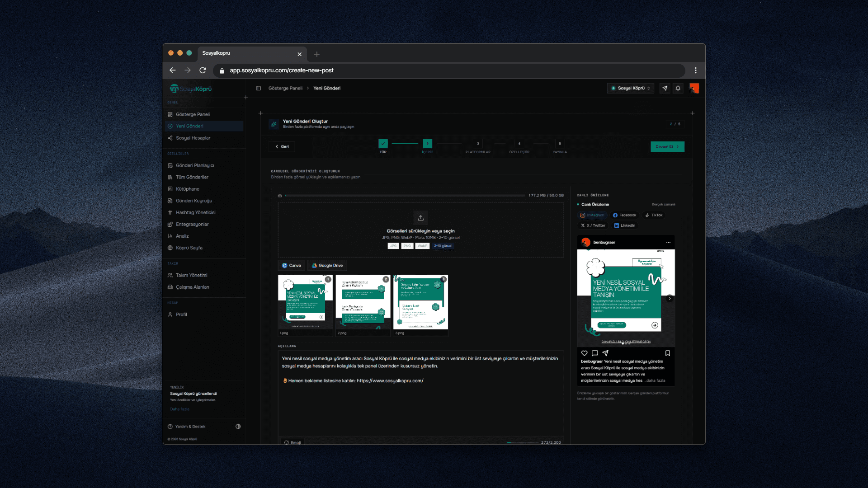Viewport: 868px width, 488px height.
Task: Import images from Google Drive
Action: [x=327, y=266]
